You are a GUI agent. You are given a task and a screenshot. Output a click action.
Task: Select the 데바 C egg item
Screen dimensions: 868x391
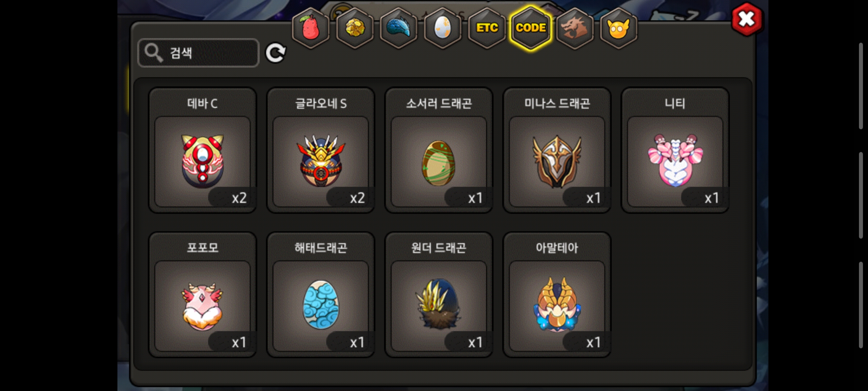click(203, 150)
